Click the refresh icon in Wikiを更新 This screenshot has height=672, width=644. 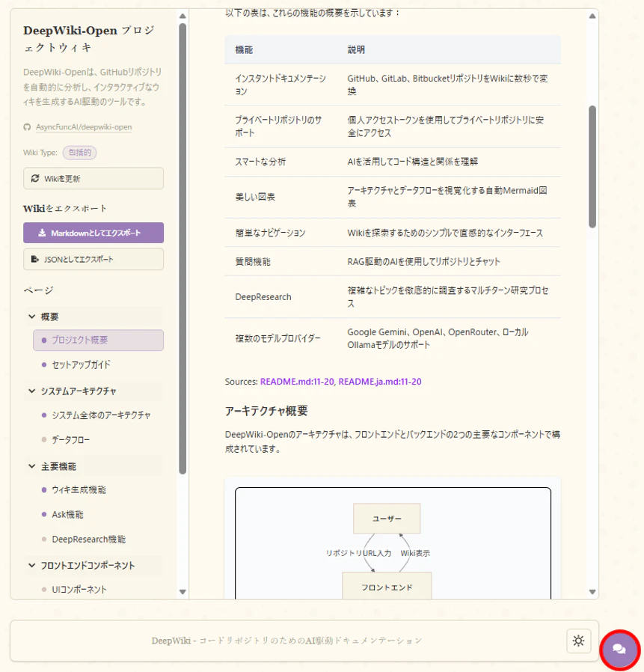(35, 178)
